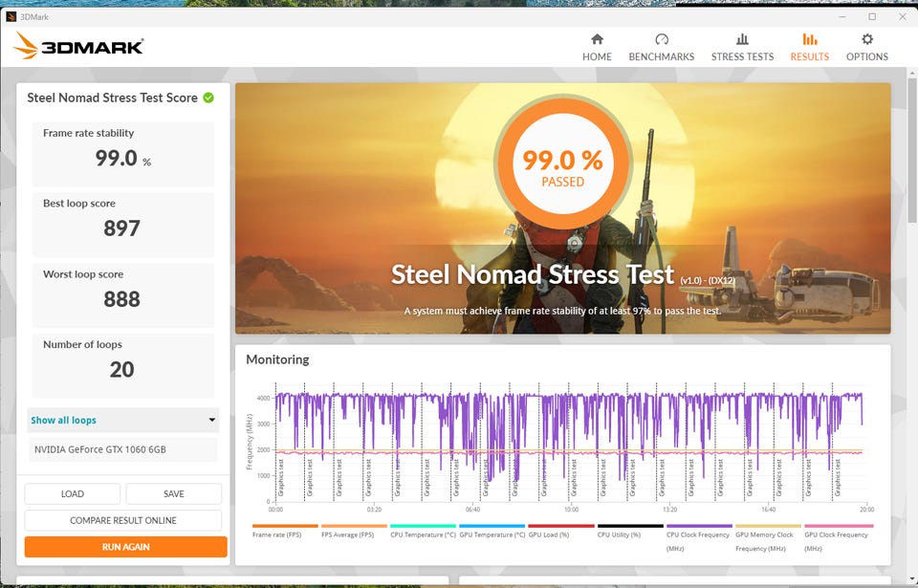Click COMPARE RESULT ONLINE

point(123,520)
